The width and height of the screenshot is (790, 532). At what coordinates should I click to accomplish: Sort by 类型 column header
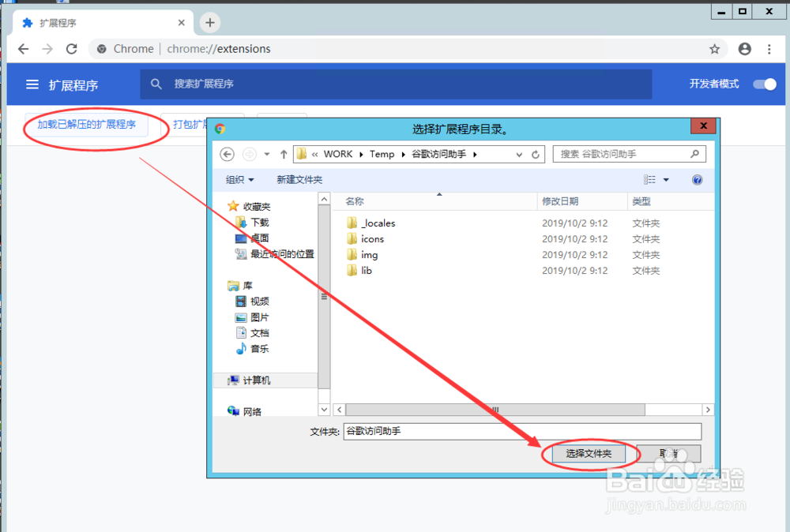coord(671,201)
